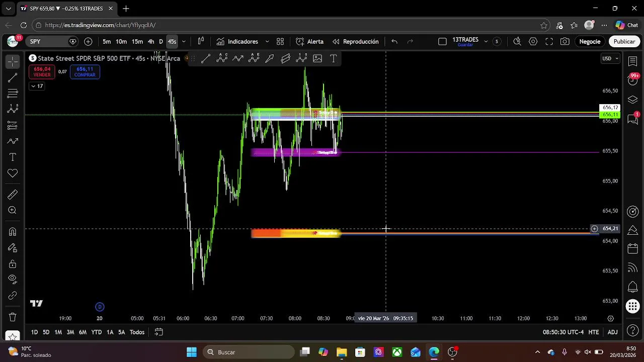Image resolution: width=644 pixels, height=362 pixels.
Task: Insert an image from floating toolbar
Action: [x=317, y=59]
